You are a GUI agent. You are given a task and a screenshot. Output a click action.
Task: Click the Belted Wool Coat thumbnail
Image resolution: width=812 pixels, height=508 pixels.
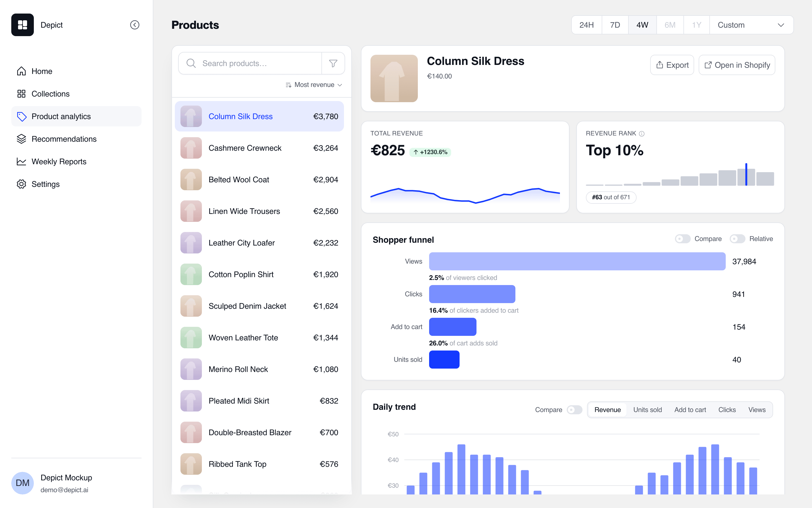pyautogui.click(x=191, y=179)
